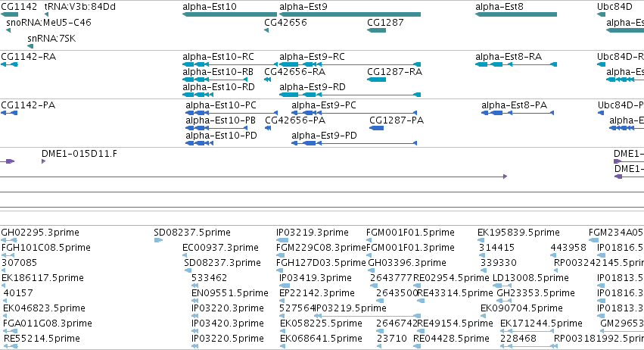
Task: Select EST EK046823.5prime
Action: 5,316
